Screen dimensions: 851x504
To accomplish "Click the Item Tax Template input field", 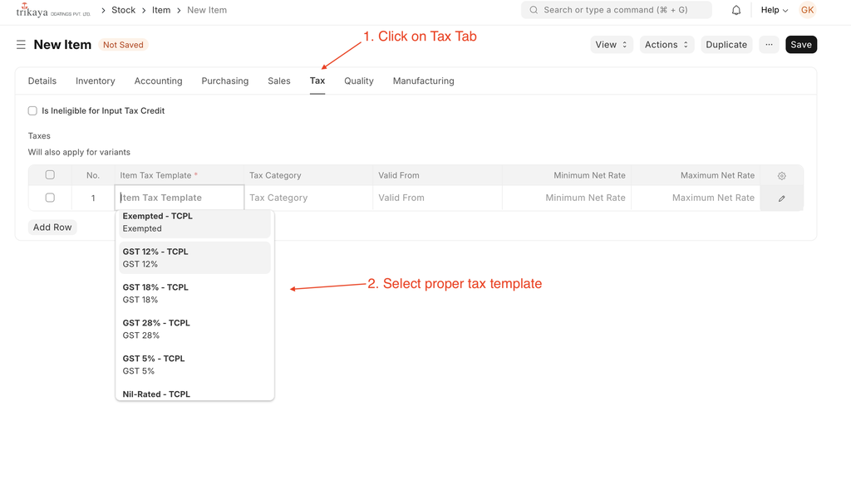I will 180,198.
